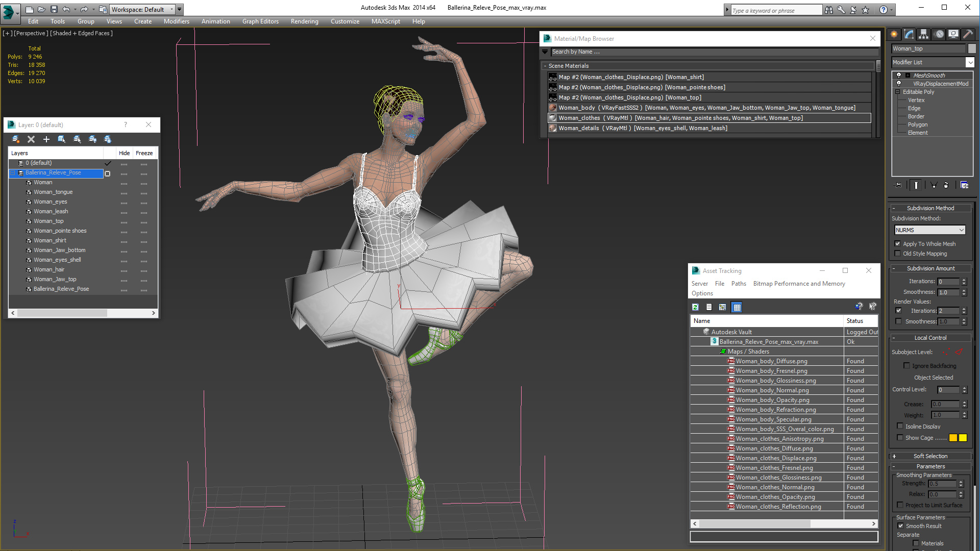
Task: Enable Project to Limit Surface checkbox
Action: pyautogui.click(x=900, y=505)
